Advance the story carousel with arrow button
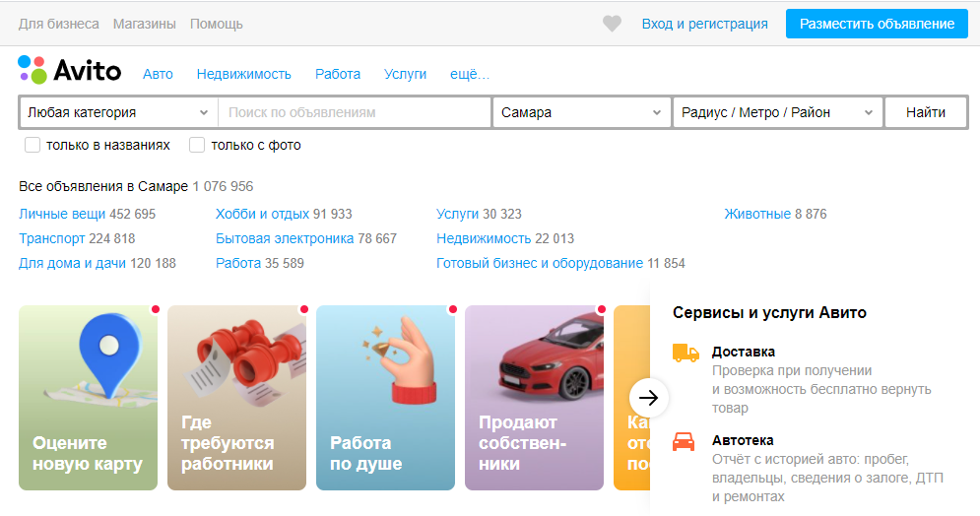The height and width of the screenshot is (516, 980). point(649,397)
